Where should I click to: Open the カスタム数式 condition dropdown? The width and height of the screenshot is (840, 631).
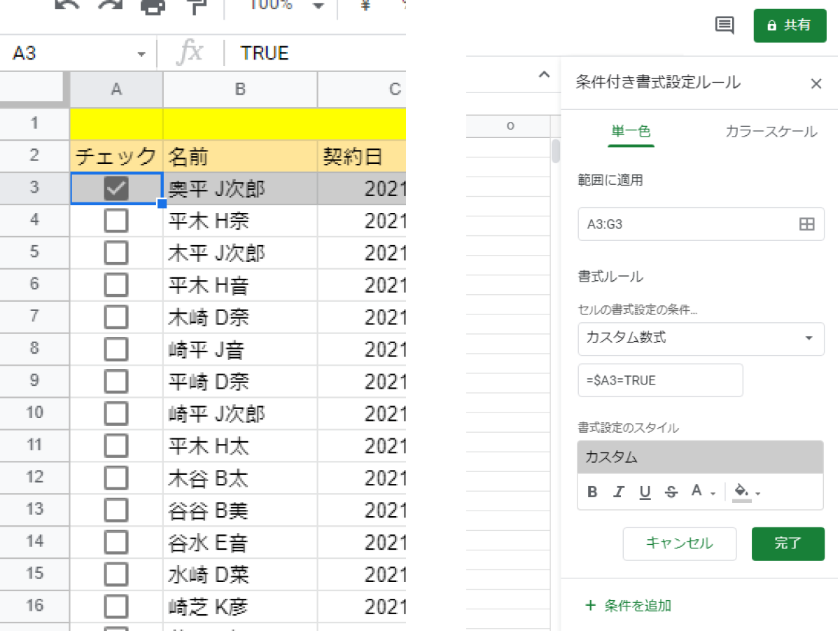click(700, 339)
